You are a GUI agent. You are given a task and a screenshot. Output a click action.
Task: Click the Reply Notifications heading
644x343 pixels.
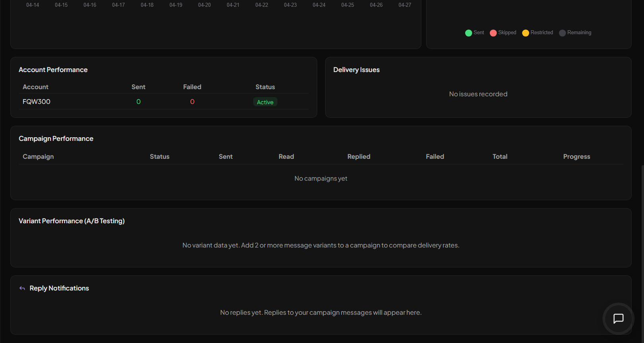(59, 288)
